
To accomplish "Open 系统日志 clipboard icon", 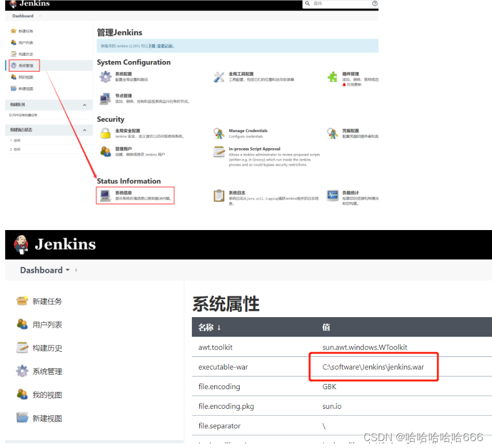I will [219, 196].
